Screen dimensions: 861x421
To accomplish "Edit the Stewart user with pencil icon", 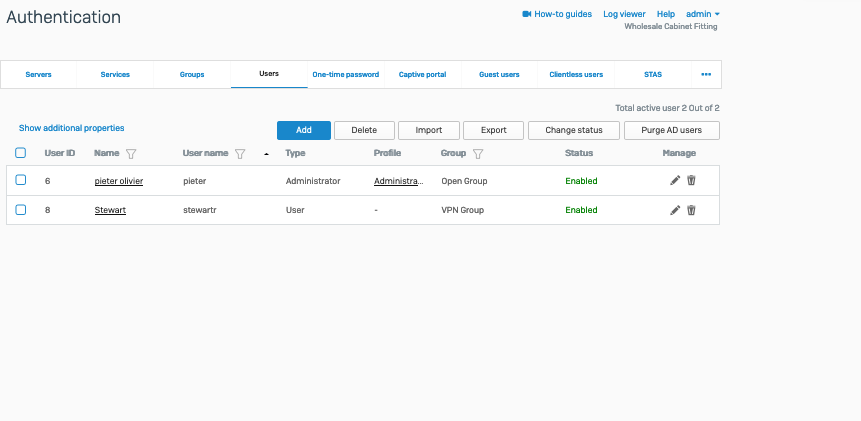I will [x=675, y=210].
